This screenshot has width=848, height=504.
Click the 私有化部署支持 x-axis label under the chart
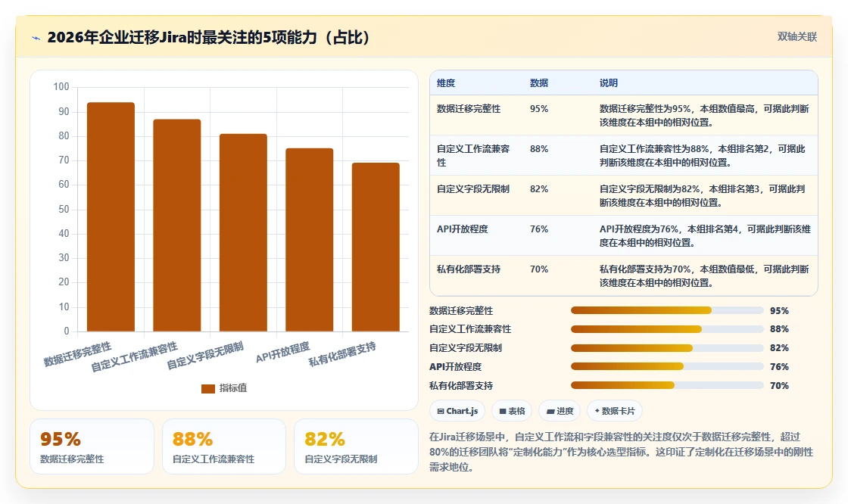(342, 354)
